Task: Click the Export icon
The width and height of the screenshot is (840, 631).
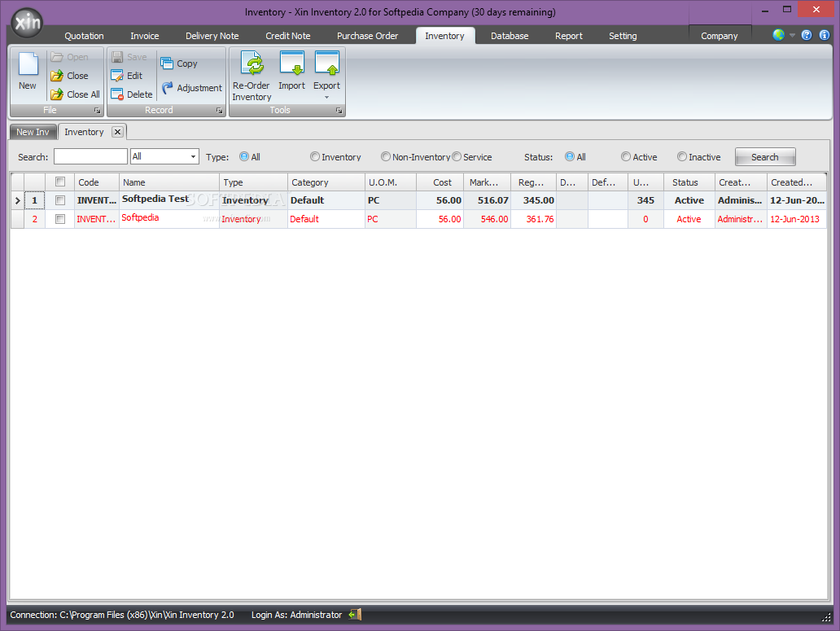Action: click(326, 64)
